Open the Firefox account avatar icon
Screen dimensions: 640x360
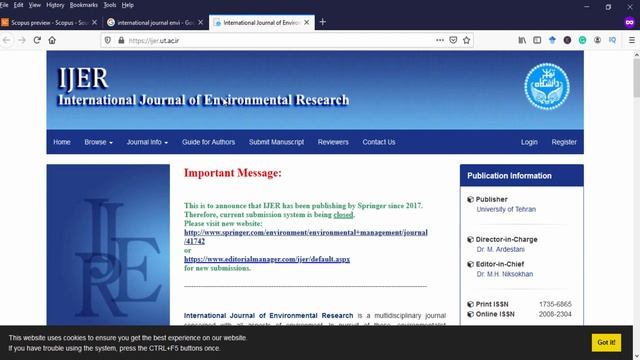[x=598, y=40]
